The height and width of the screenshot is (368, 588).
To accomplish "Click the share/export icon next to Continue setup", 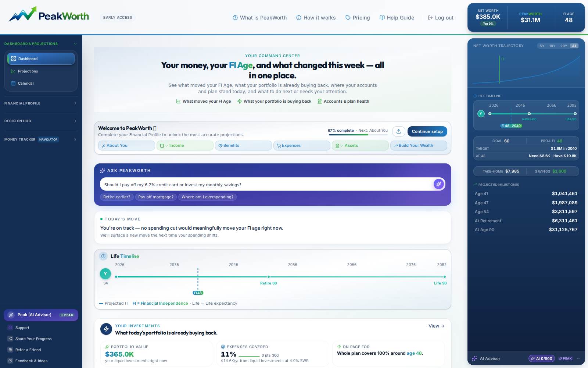I will point(399,131).
